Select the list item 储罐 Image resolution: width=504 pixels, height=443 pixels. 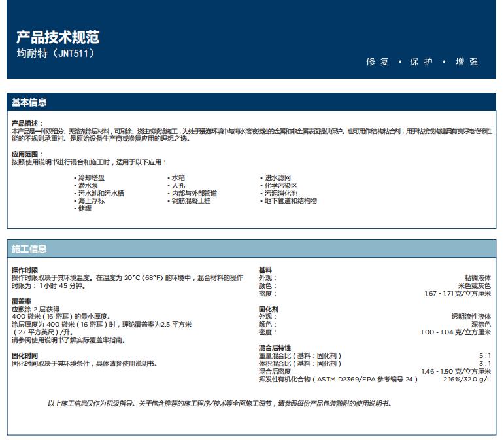click(85, 208)
